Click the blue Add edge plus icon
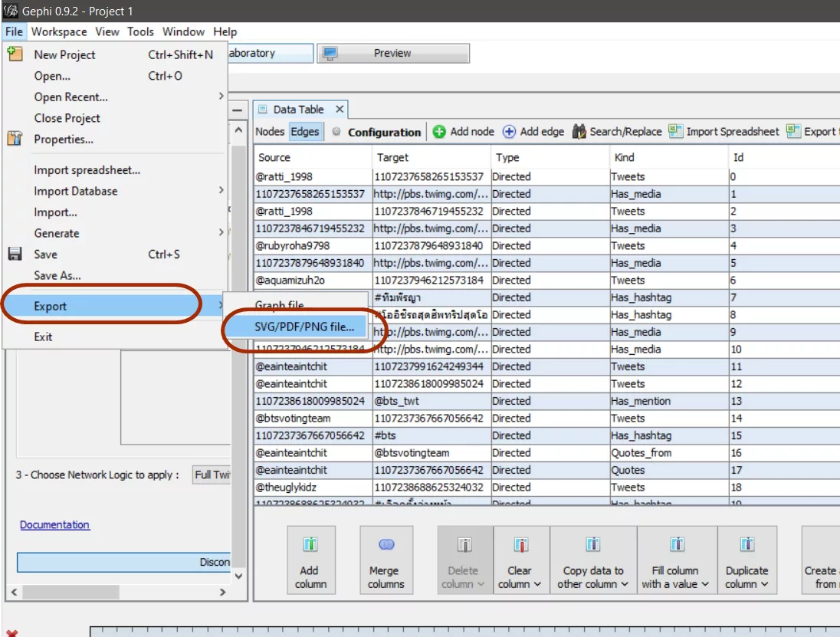 tap(509, 132)
